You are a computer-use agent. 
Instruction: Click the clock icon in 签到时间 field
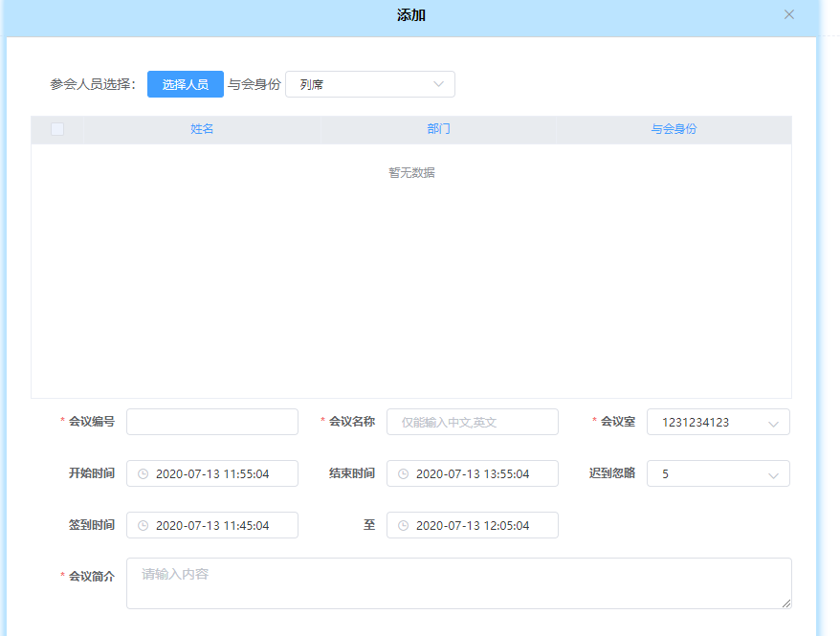coord(143,525)
